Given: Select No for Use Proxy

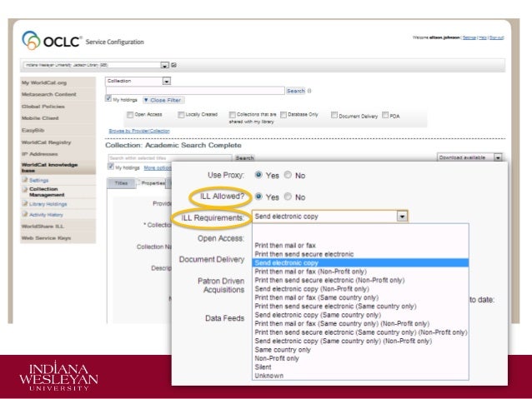Looking at the screenshot, I should pos(288,175).
